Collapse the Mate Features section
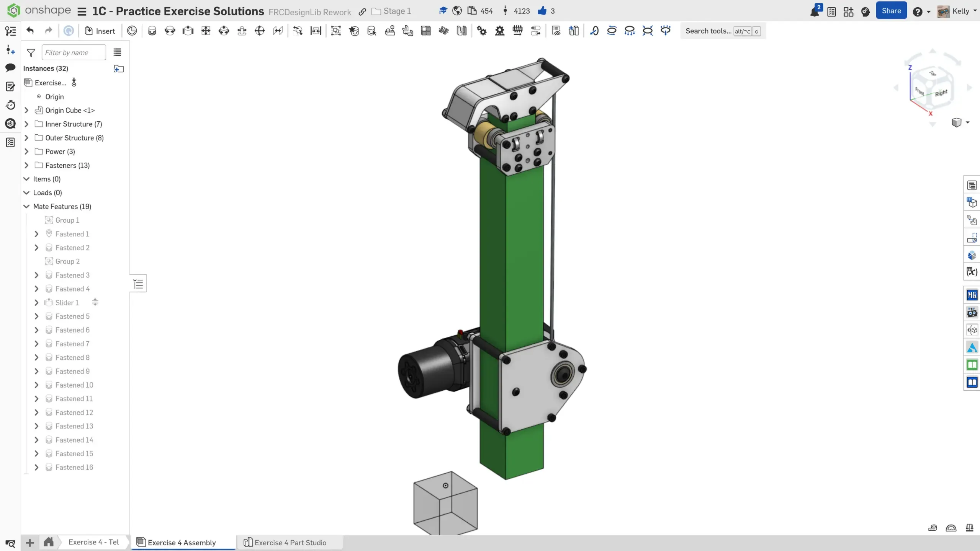This screenshot has height=551, width=980. [26, 207]
